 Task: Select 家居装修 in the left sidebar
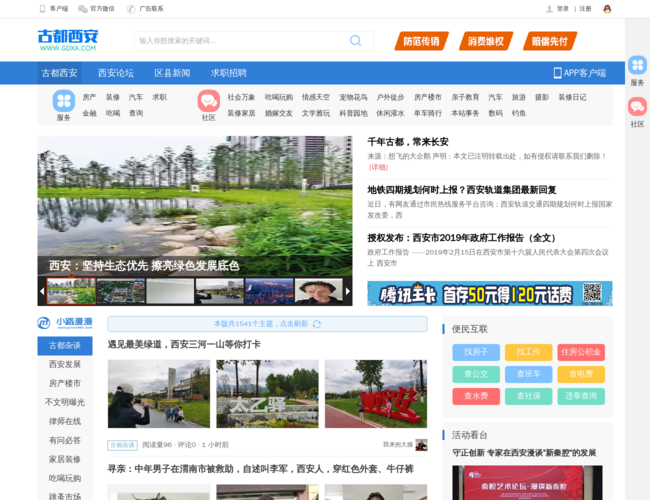pyautogui.click(x=65, y=459)
